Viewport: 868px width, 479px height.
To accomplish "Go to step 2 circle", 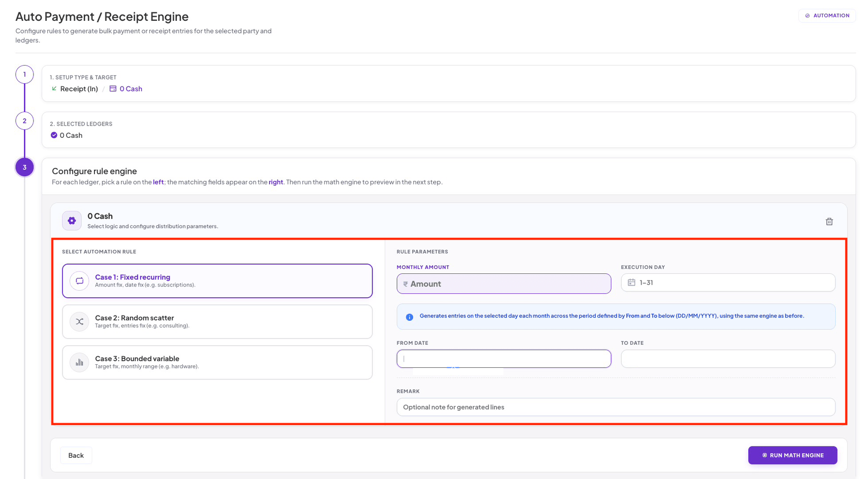I will [x=24, y=121].
